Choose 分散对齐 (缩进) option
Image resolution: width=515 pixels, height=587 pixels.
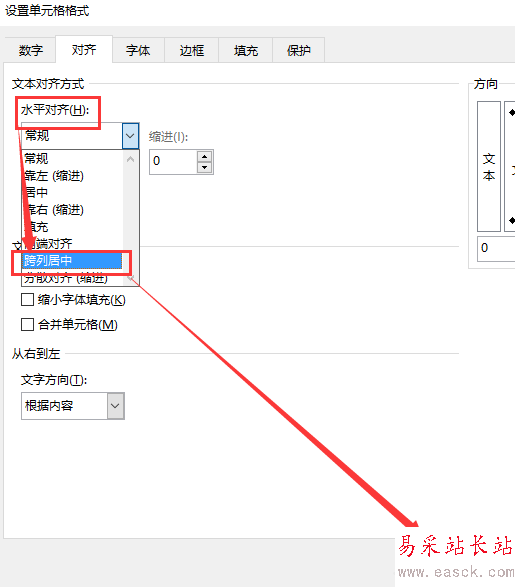72,278
